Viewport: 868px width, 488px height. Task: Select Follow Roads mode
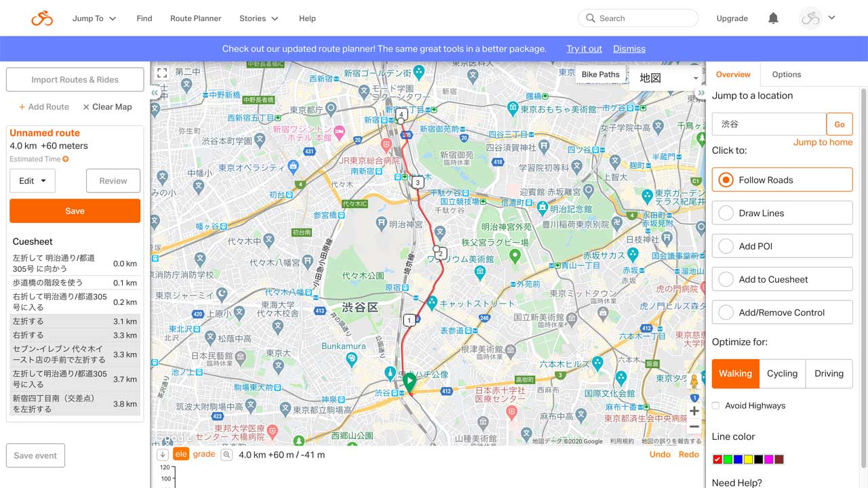tap(782, 180)
